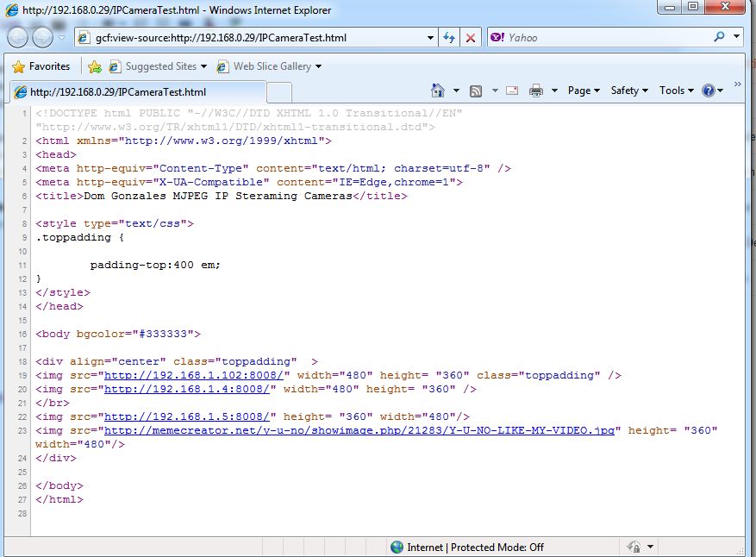Open the Page dropdown
The image size is (756, 557).
pos(582,90)
